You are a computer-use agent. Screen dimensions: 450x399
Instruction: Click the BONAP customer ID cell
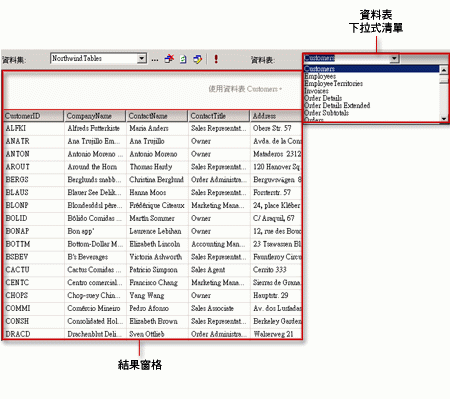(x=34, y=231)
